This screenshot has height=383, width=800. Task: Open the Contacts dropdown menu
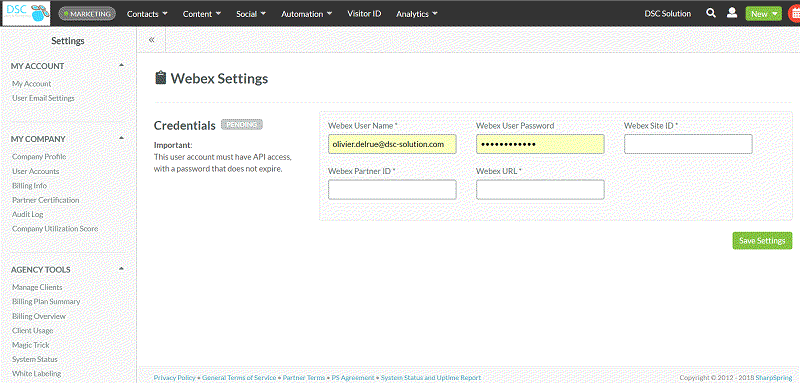coord(147,14)
